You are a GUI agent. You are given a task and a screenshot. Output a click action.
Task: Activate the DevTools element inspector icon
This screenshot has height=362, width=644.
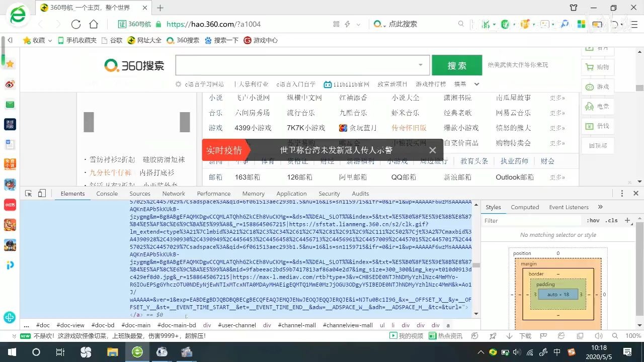(29, 194)
